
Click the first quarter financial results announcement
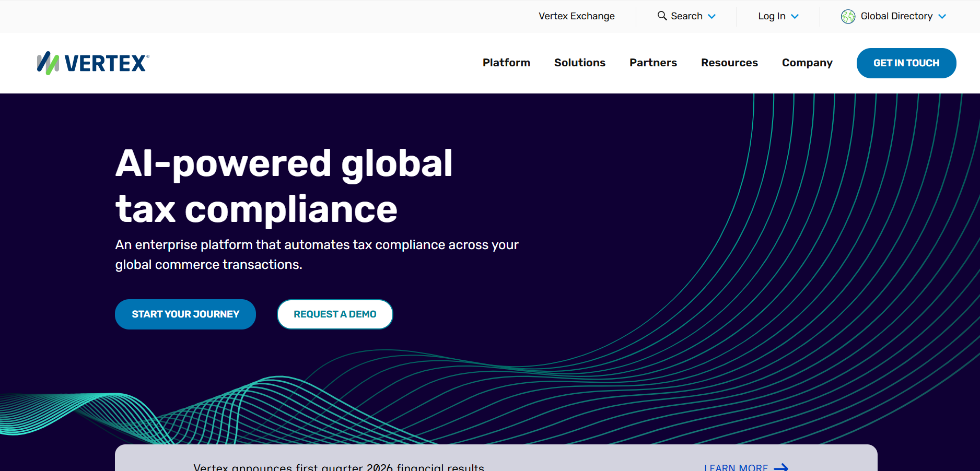(x=339, y=467)
